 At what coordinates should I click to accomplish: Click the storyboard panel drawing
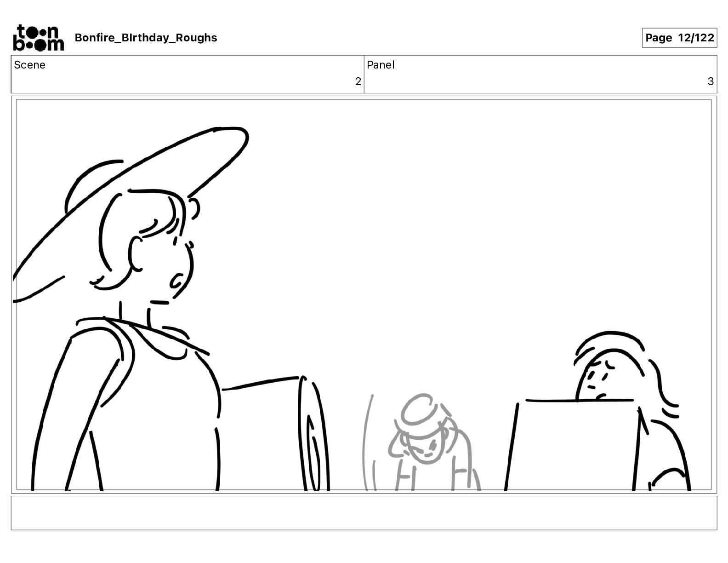pos(364,295)
